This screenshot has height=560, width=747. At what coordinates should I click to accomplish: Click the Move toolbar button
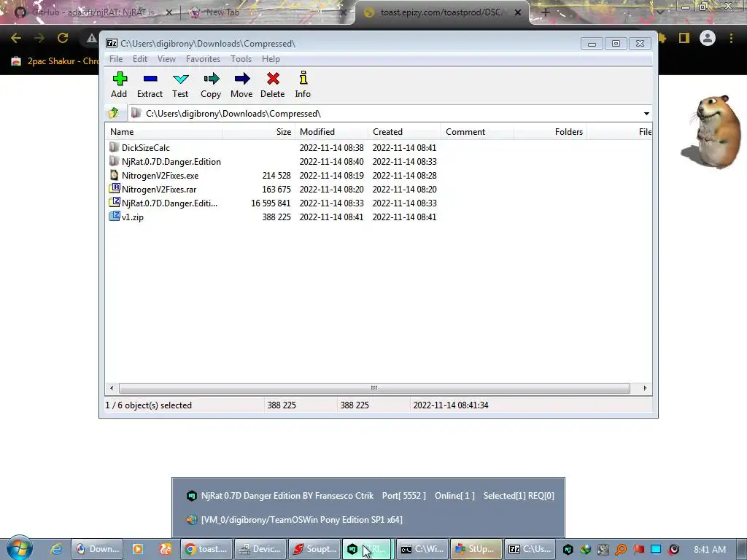point(241,85)
